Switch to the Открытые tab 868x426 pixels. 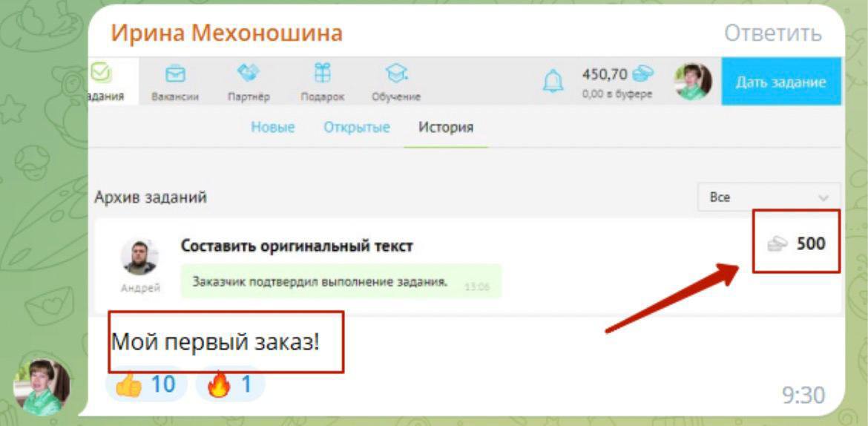(357, 128)
